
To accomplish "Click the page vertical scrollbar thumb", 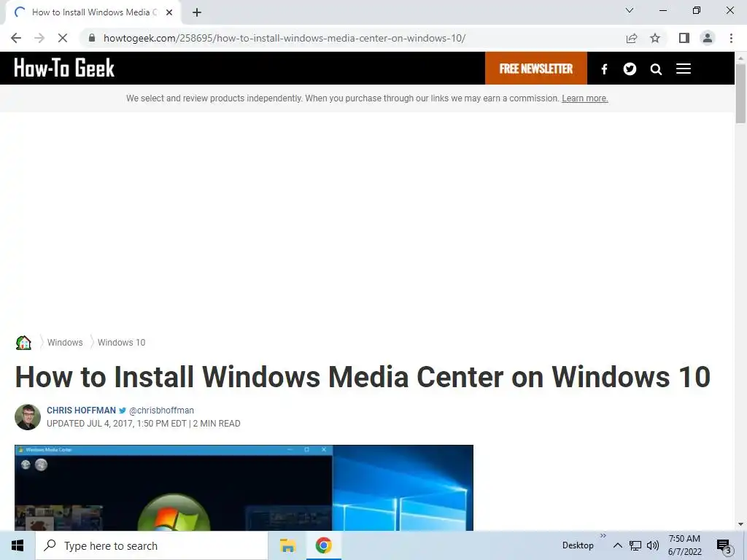I will pos(740,93).
